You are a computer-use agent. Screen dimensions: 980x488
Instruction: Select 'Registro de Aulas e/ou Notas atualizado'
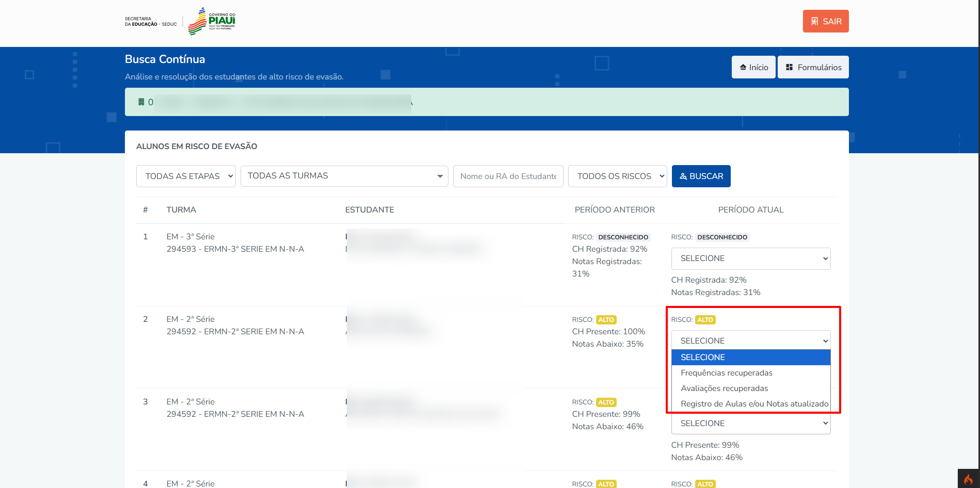pyautogui.click(x=754, y=404)
